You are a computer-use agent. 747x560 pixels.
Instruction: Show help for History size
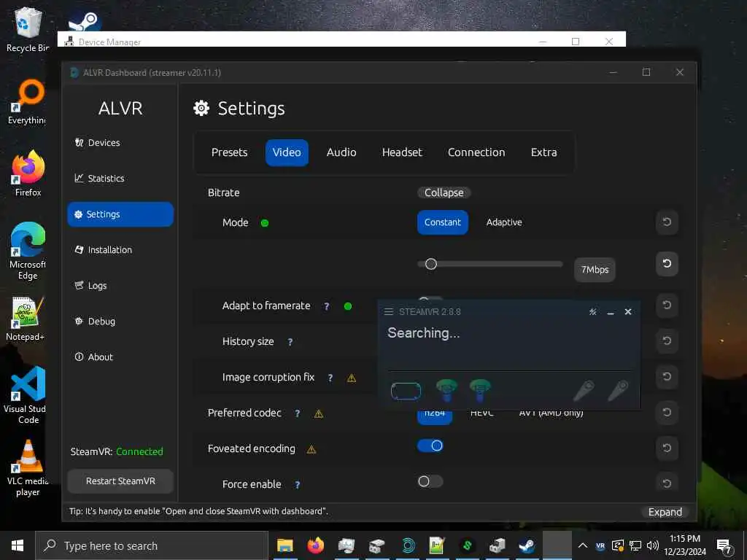(290, 342)
